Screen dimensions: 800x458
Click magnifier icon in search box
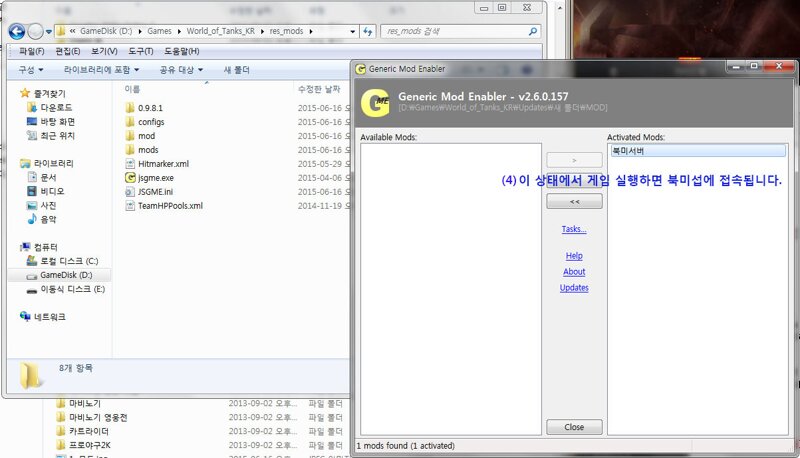point(533,31)
